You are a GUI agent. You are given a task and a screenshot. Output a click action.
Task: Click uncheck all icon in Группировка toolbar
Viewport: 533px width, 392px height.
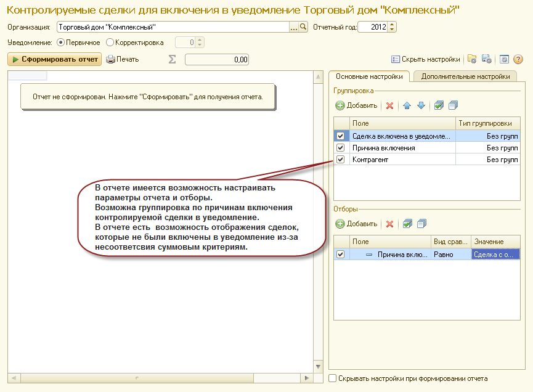point(453,106)
